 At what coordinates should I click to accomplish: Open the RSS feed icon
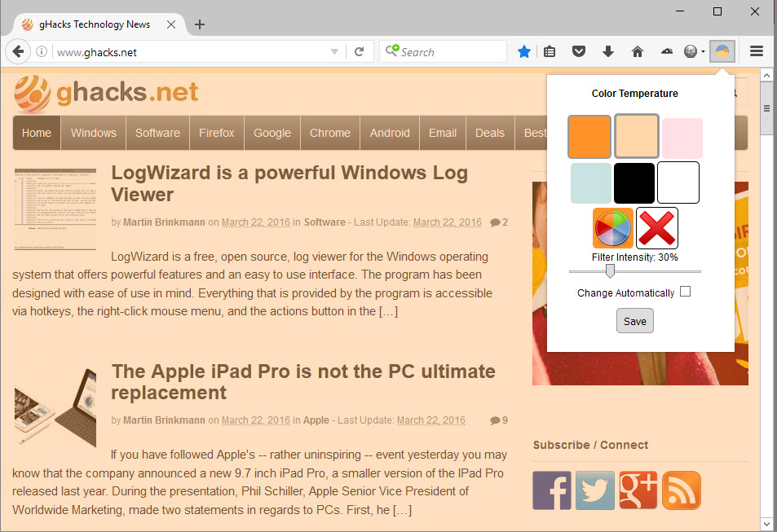point(682,490)
